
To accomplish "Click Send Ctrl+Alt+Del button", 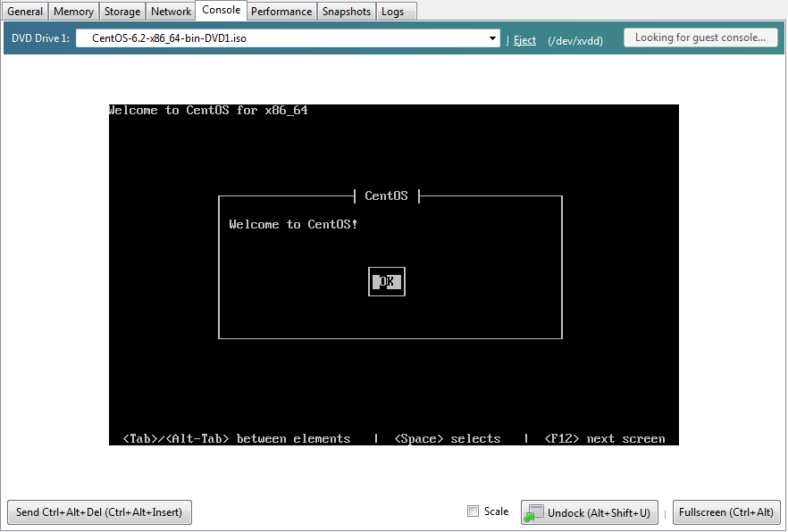I will coord(99,512).
